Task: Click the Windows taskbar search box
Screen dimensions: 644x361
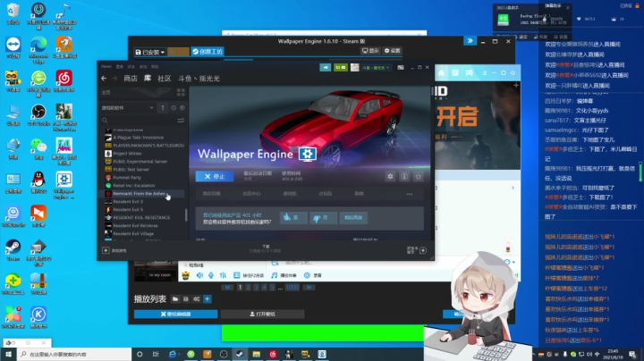Action: point(74,354)
